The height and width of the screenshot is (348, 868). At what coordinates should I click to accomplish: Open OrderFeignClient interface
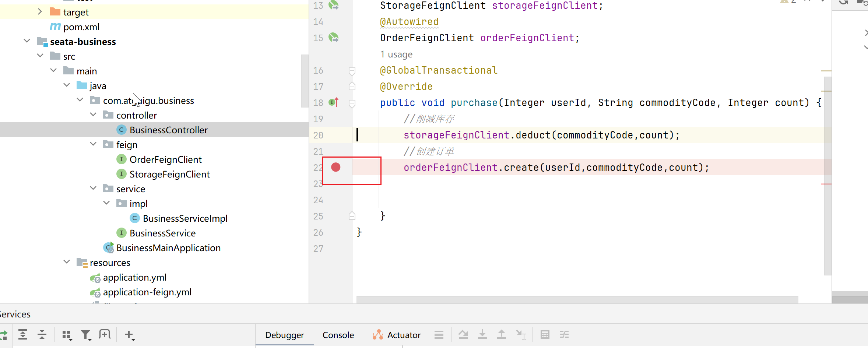pos(166,159)
